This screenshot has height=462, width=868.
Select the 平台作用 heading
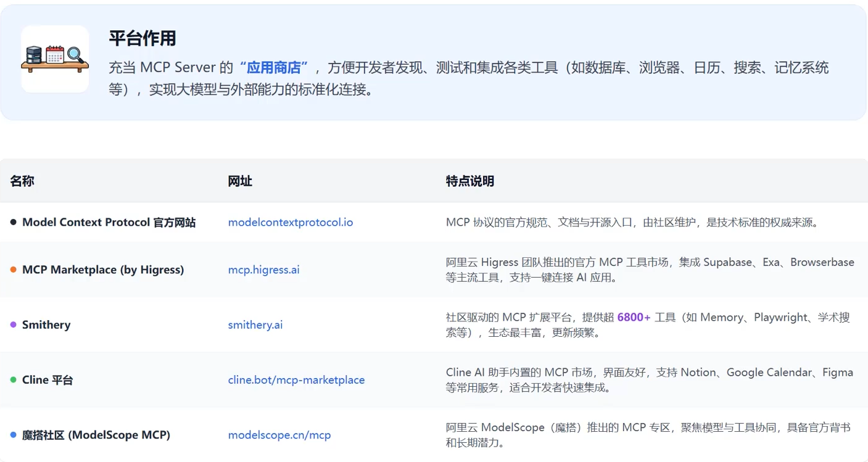point(143,38)
